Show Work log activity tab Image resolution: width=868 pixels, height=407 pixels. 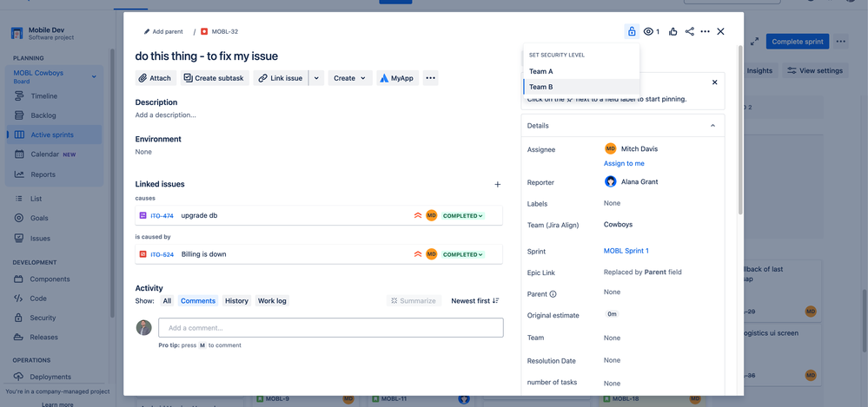pyautogui.click(x=272, y=301)
